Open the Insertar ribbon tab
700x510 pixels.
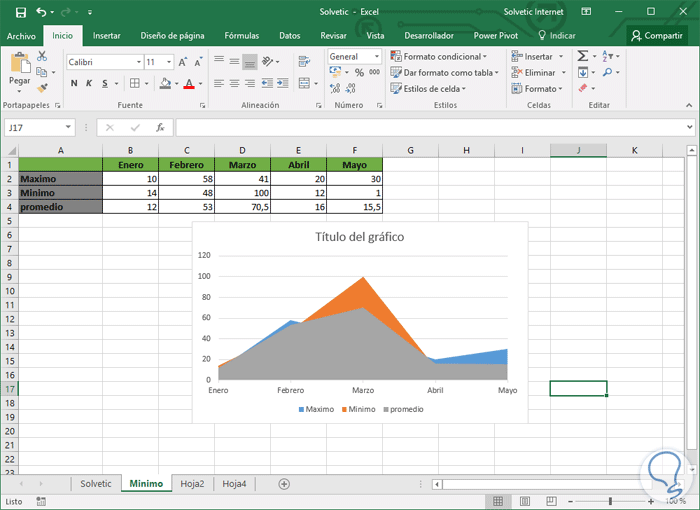(x=106, y=35)
